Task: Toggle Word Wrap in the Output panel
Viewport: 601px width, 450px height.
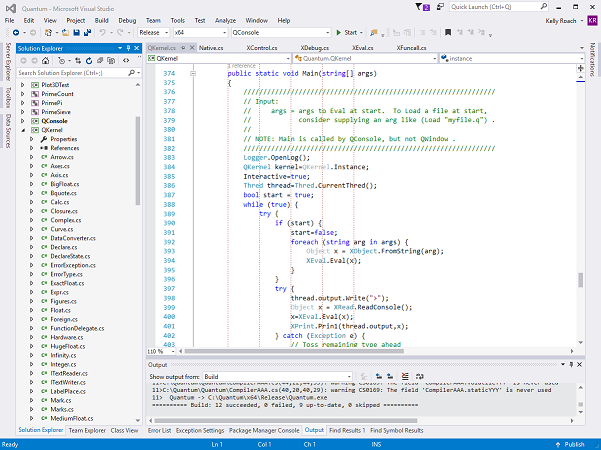Action: click(420, 376)
